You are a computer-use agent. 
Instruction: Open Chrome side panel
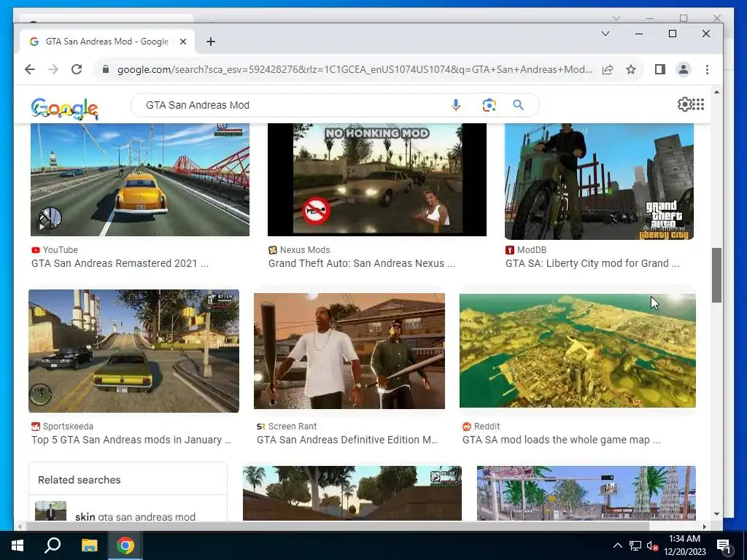click(659, 69)
